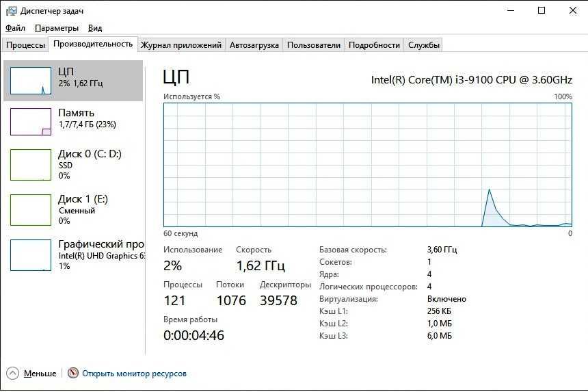Open the Параметры menu

click(x=57, y=28)
